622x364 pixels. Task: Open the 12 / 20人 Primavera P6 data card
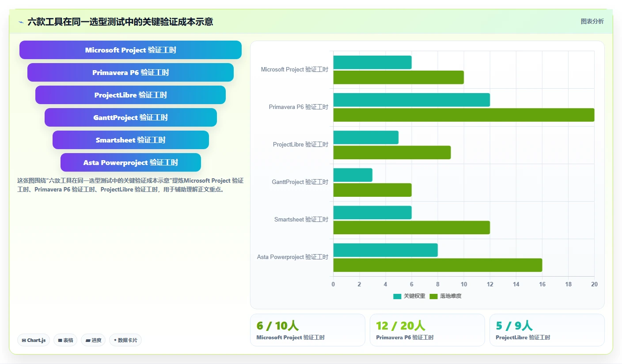pyautogui.click(x=427, y=330)
